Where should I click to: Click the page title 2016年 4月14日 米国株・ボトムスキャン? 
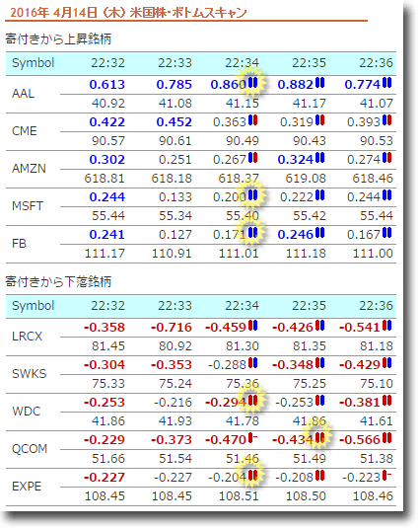point(128,13)
